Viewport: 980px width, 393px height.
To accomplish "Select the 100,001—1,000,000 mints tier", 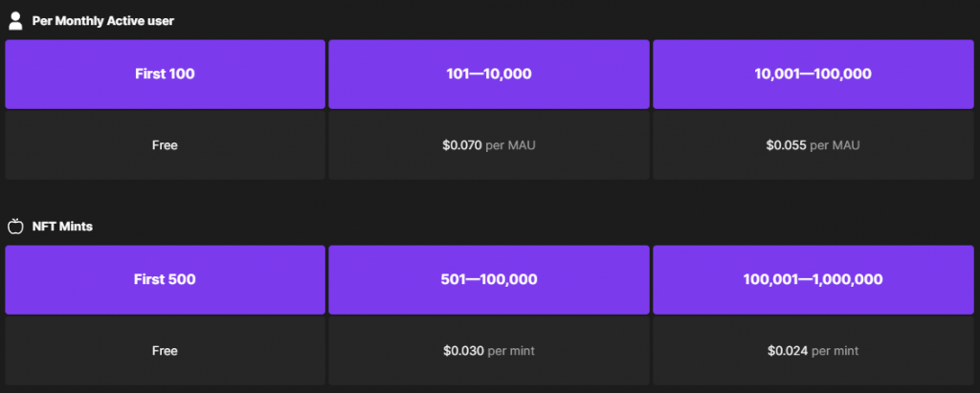I will pyautogui.click(x=813, y=279).
